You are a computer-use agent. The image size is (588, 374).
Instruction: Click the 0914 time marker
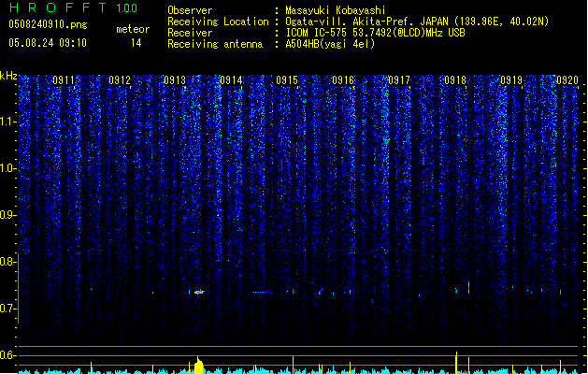point(231,80)
